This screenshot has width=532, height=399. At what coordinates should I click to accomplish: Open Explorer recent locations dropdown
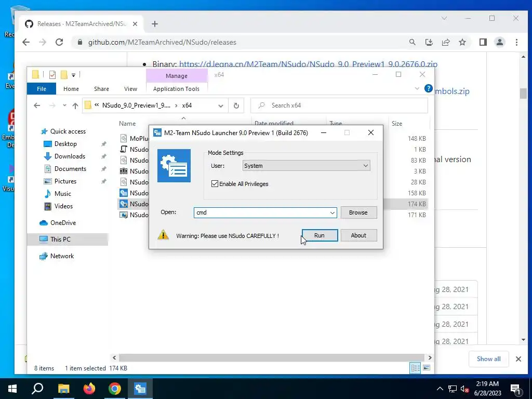64,105
